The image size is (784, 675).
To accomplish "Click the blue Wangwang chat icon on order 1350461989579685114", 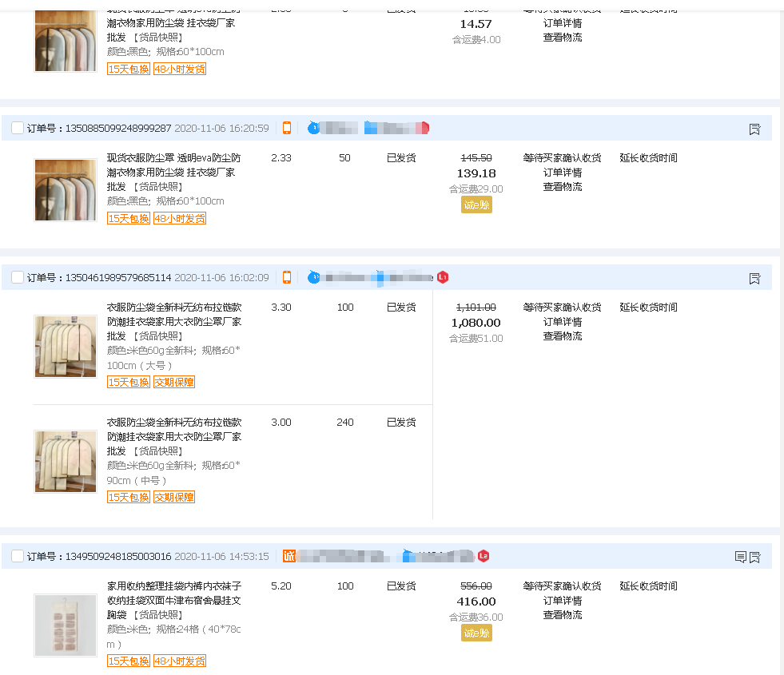I will tap(314, 277).
